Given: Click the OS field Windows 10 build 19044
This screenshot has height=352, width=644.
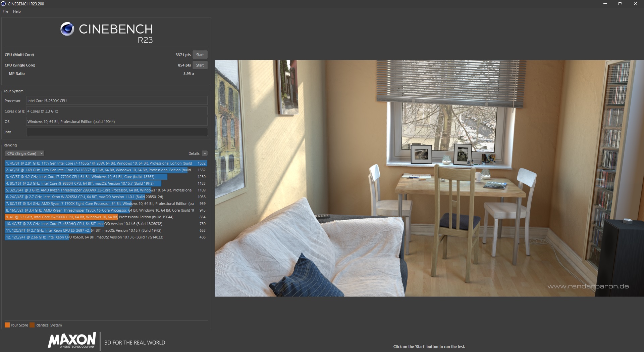Looking at the screenshot, I should (x=117, y=122).
